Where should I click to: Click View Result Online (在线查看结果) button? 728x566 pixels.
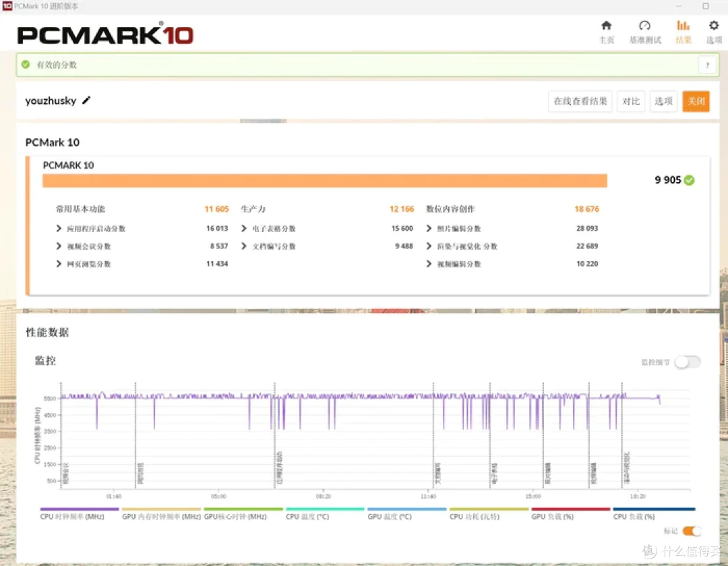(580, 101)
